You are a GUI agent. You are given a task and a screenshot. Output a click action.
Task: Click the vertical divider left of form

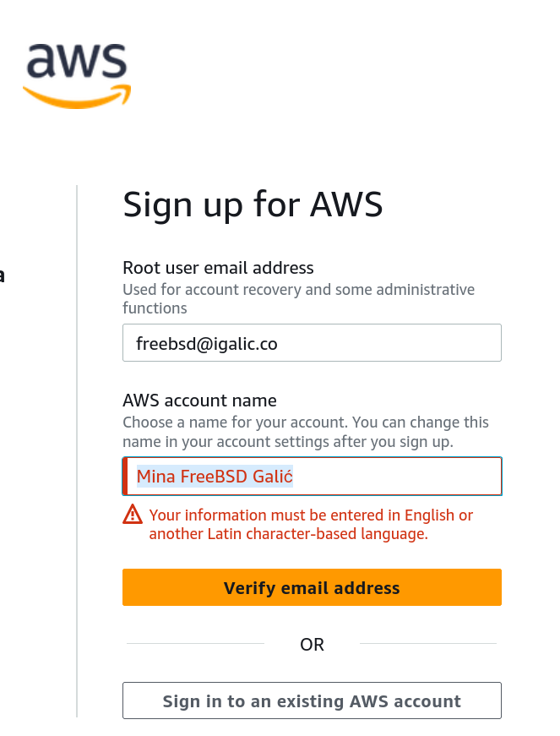pos(77,451)
